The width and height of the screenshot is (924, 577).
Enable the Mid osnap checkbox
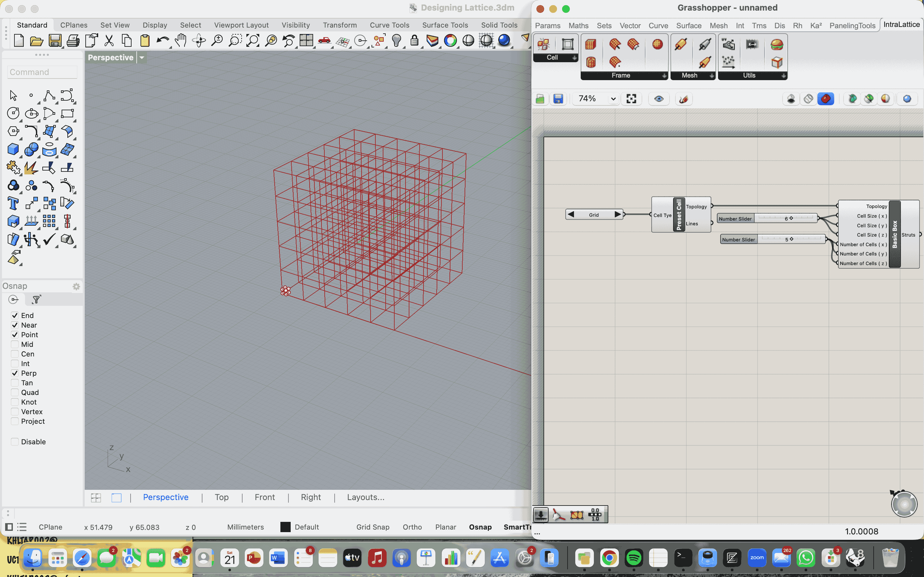click(x=15, y=344)
